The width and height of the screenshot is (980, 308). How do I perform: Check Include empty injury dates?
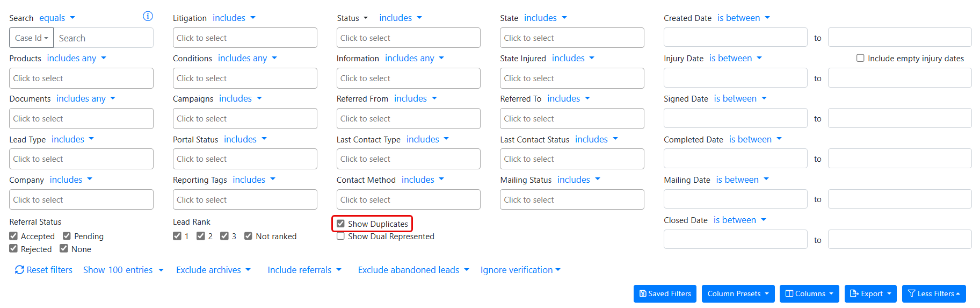[860, 58]
